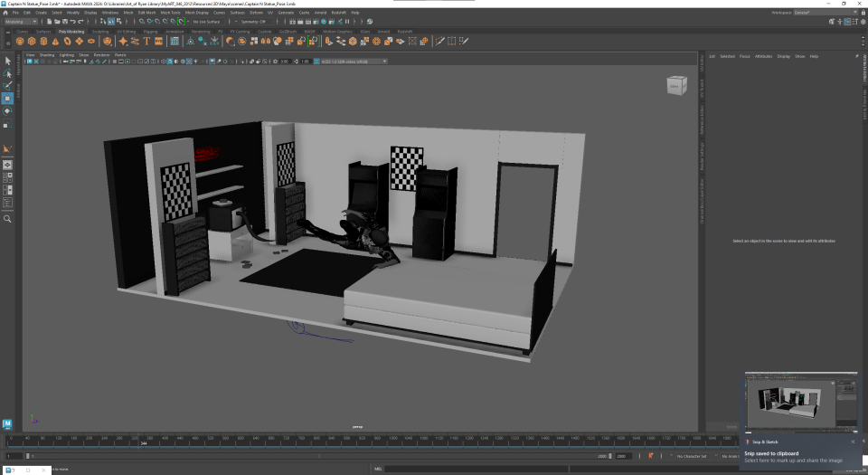Dismiss the Snip & Sketch notification

pos(853,442)
